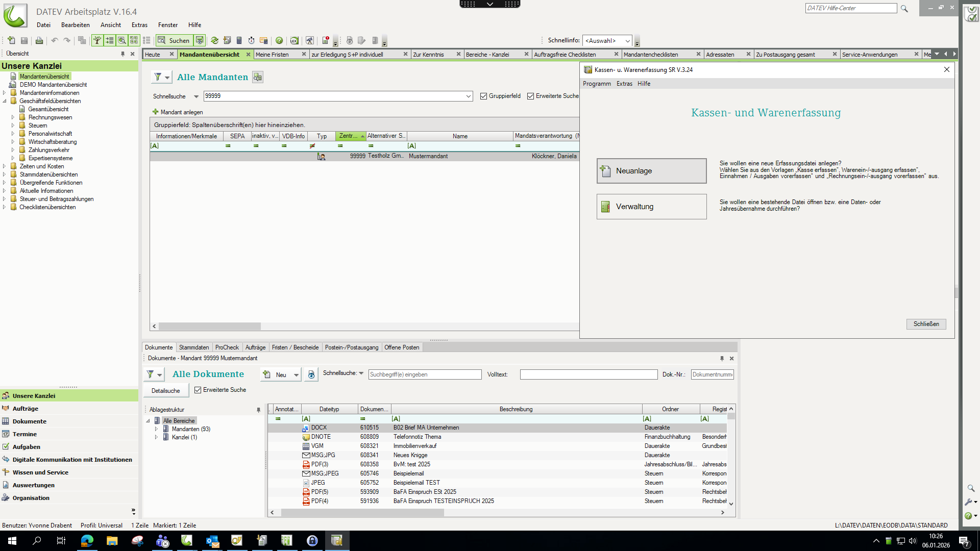Uncheck the Gruppierfeld checkbox
Image resolution: width=980 pixels, height=551 pixels.
(483, 96)
